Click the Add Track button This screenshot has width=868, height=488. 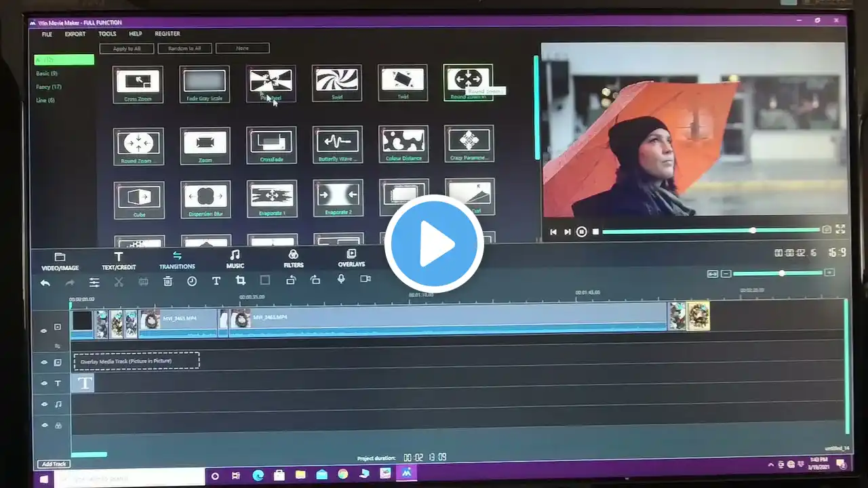tap(54, 464)
